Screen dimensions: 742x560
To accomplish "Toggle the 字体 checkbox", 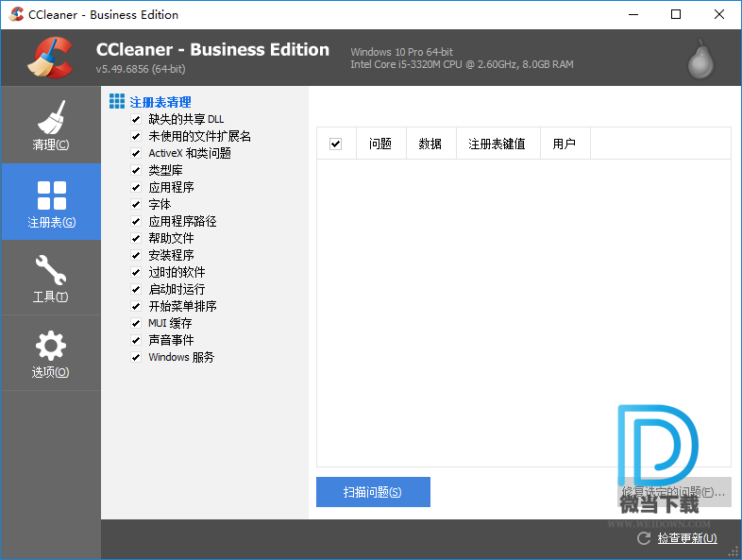I will coord(136,205).
